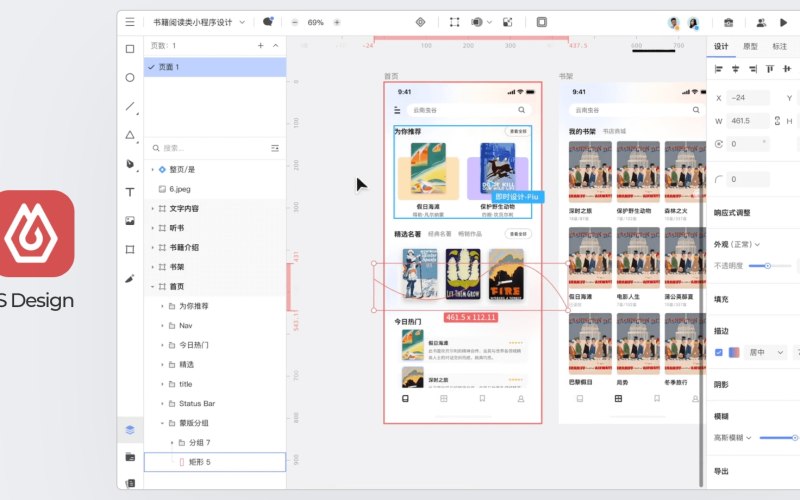
Task: Click the frame crop icon in top toolbar
Action: [454, 22]
